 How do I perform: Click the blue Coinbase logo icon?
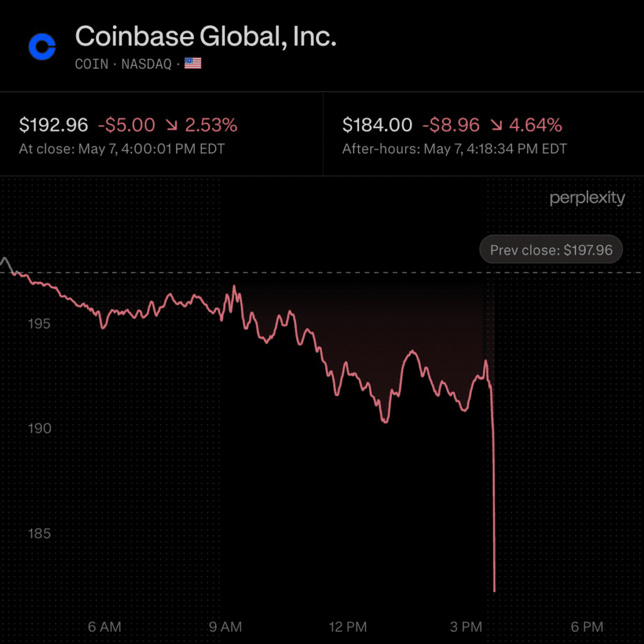[x=42, y=47]
